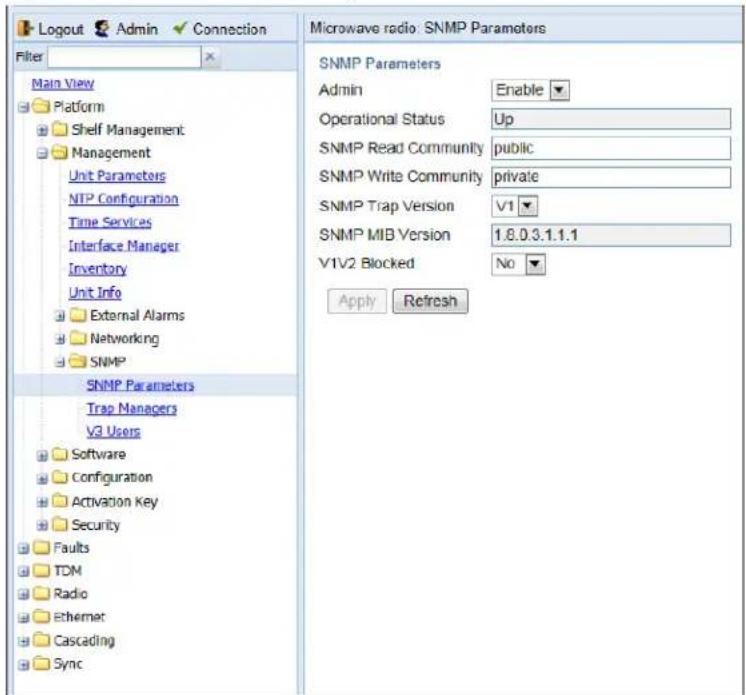Collapse the Management tree node
Image resolution: width=746 pixels, height=695 pixels.
coord(42,153)
